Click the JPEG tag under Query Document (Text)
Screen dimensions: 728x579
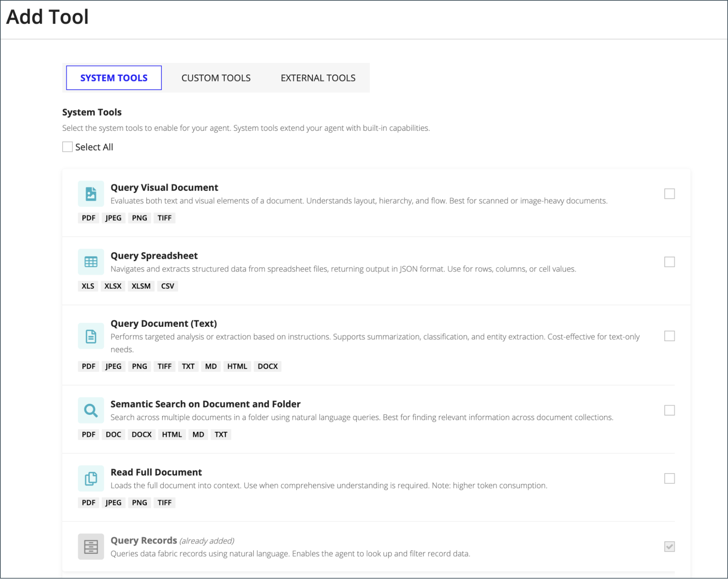click(113, 366)
